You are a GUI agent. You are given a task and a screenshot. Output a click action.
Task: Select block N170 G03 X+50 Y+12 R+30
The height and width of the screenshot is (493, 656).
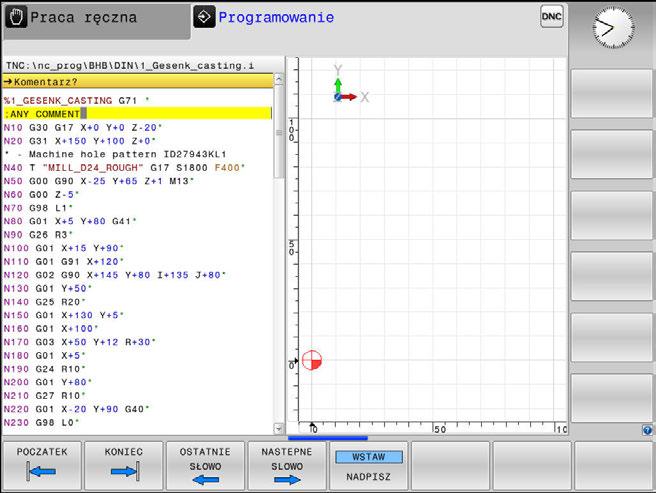point(79,342)
